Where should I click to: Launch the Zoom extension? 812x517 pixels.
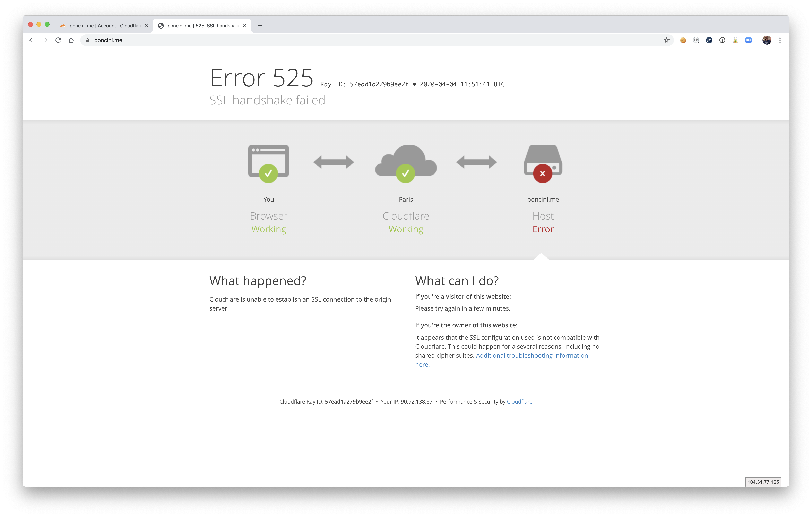pos(749,40)
